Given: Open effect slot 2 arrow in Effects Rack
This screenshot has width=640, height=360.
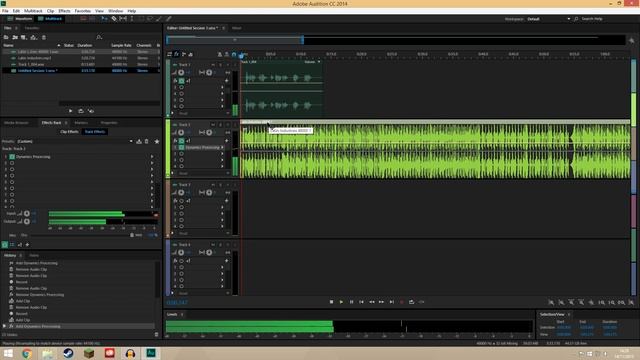Looking at the screenshot, I should [152, 163].
